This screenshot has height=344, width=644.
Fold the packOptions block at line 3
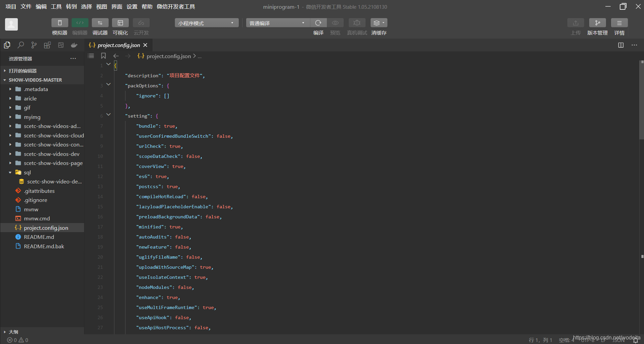pyautogui.click(x=108, y=84)
